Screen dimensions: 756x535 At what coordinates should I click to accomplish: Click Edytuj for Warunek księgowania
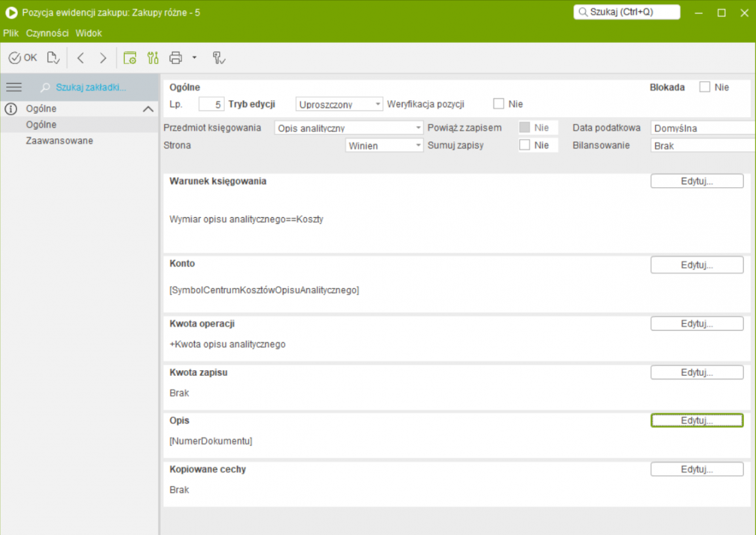pyautogui.click(x=697, y=181)
